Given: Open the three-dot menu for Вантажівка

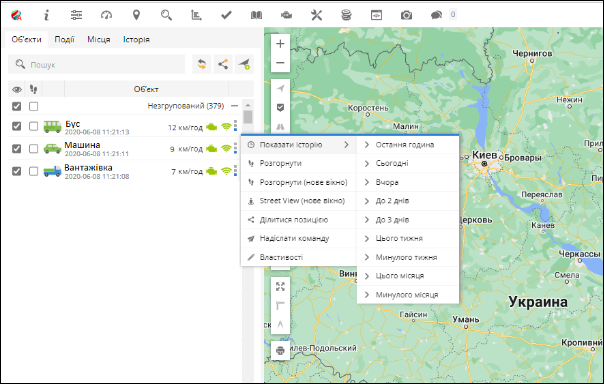Looking at the screenshot, I should pyautogui.click(x=235, y=171).
